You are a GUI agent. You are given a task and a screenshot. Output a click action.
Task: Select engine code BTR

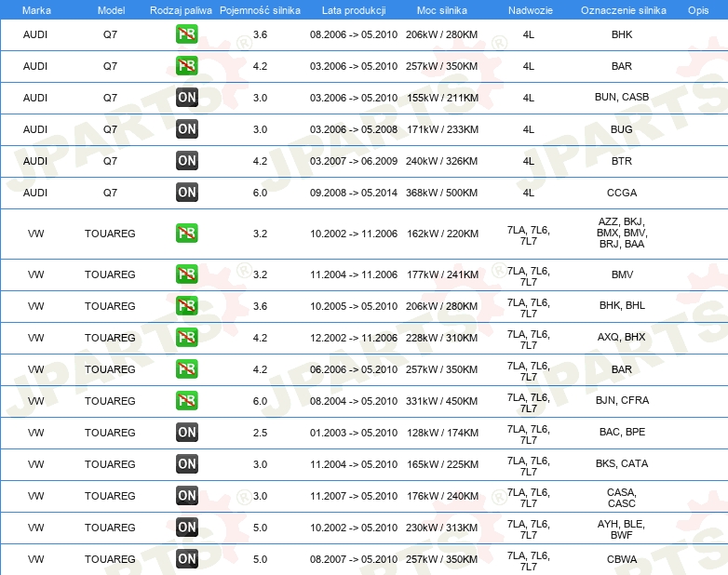(622, 161)
